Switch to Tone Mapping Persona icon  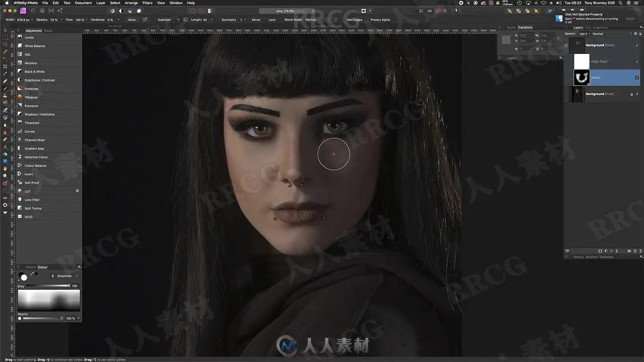tap(51, 11)
